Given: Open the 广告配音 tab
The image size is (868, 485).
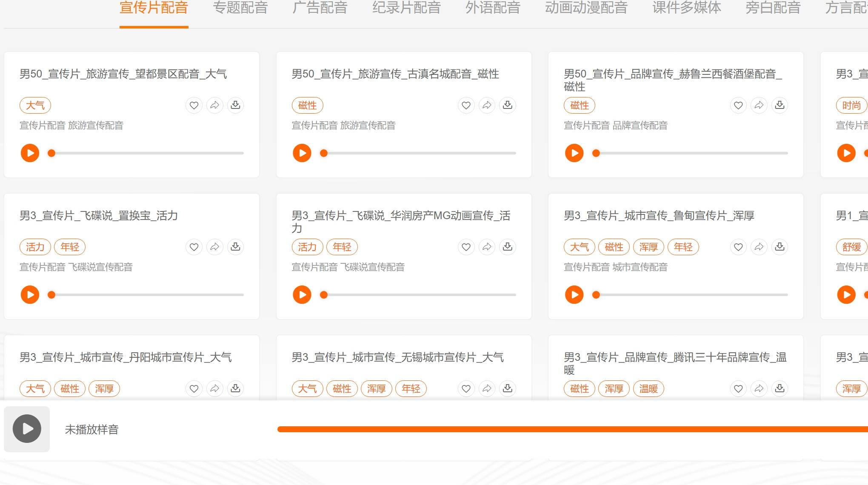Looking at the screenshot, I should 320,8.
